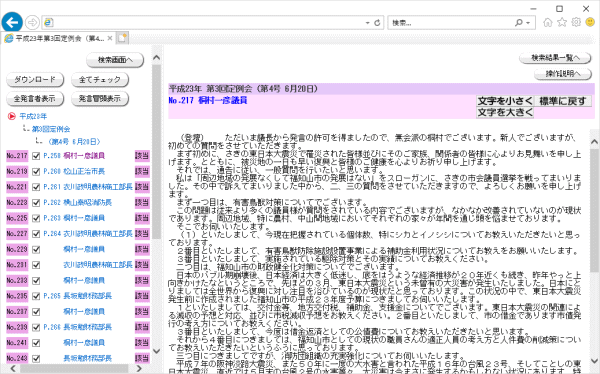Uncheck the No.229 checkbox

tap(36, 249)
